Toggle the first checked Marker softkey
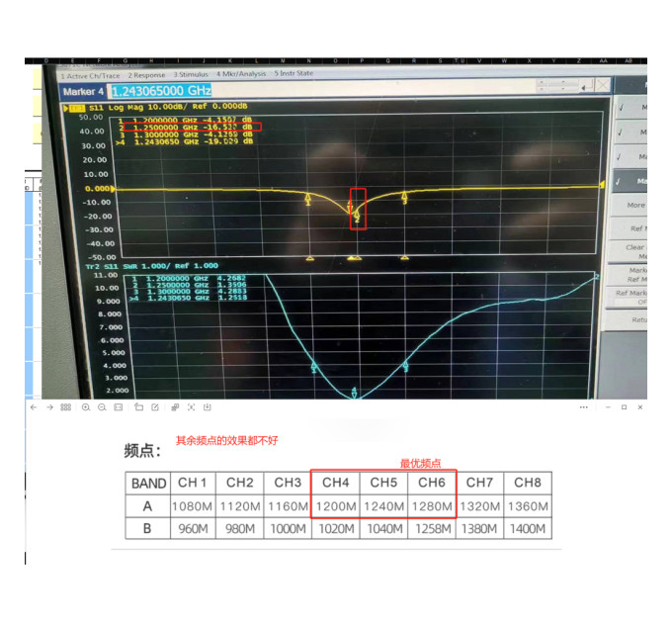 [x=630, y=107]
